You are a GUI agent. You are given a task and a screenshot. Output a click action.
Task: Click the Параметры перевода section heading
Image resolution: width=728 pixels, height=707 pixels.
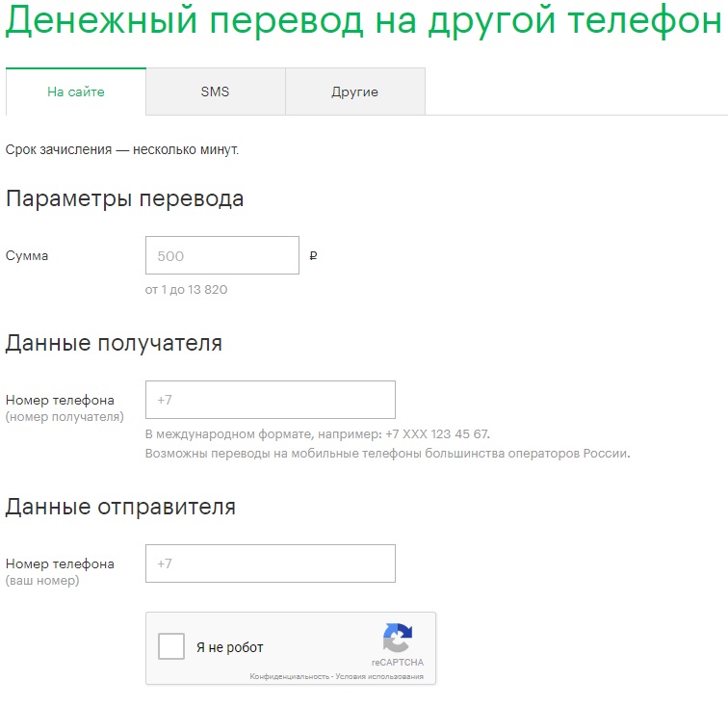124,199
